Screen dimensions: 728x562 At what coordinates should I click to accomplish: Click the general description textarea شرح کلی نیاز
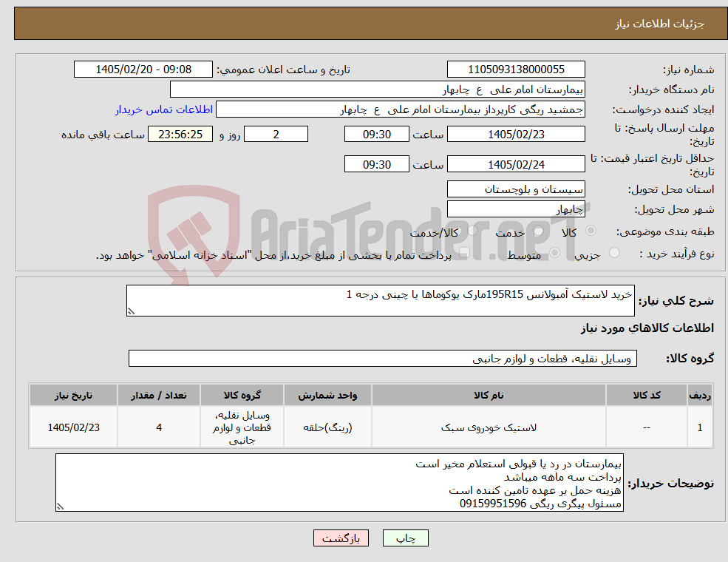[380, 300]
